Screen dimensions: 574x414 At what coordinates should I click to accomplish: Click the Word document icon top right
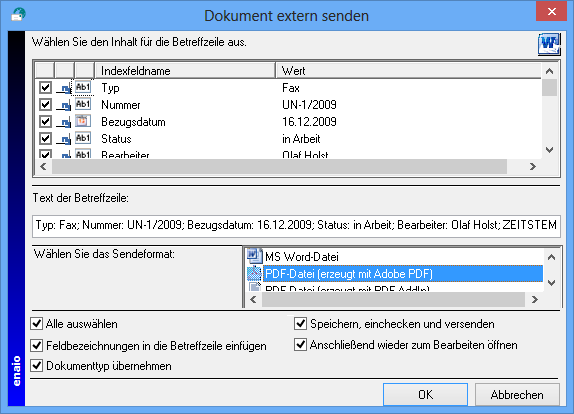pyautogui.click(x=549, y=44)
